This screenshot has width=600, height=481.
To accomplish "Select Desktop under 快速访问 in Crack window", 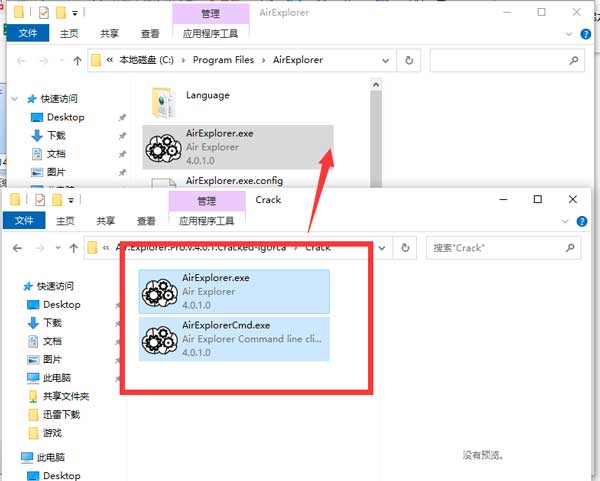I will (x=54, y=305).
